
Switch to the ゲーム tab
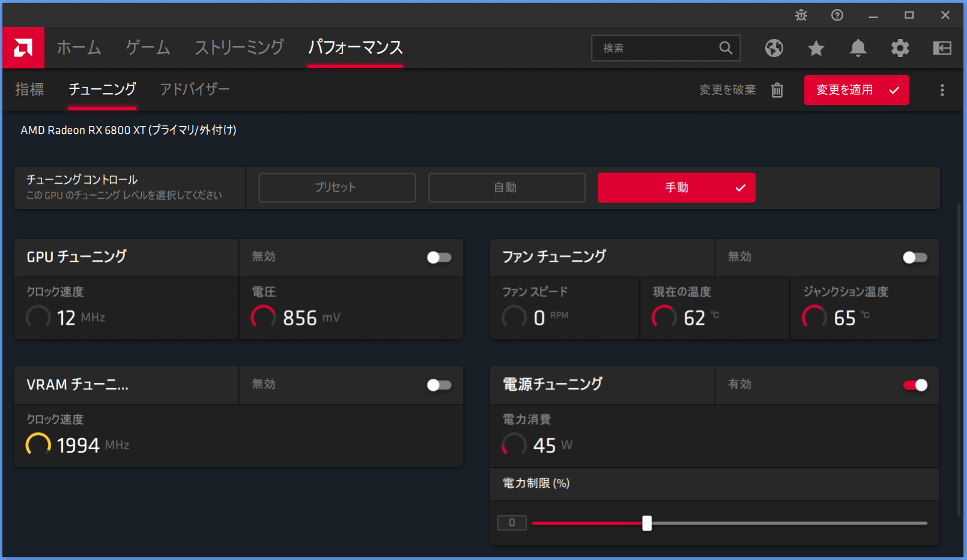pyautogui.click(x=148, y=47)
